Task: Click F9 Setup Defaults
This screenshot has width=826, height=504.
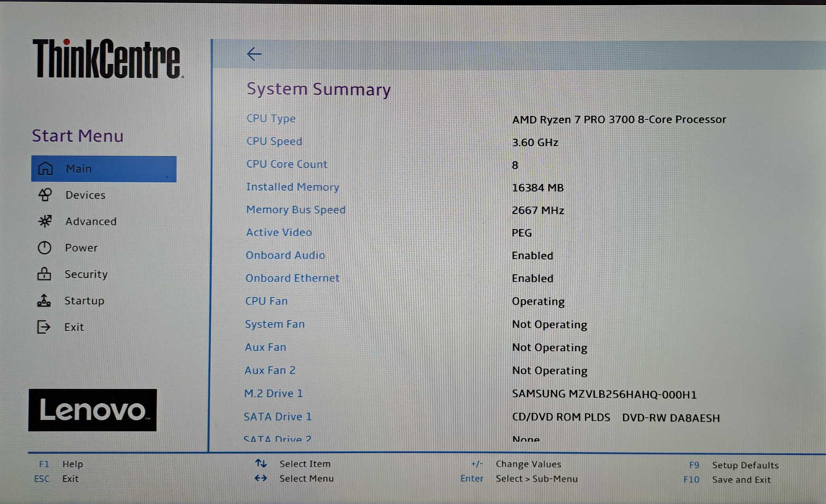Action: (x=734, y=465)
